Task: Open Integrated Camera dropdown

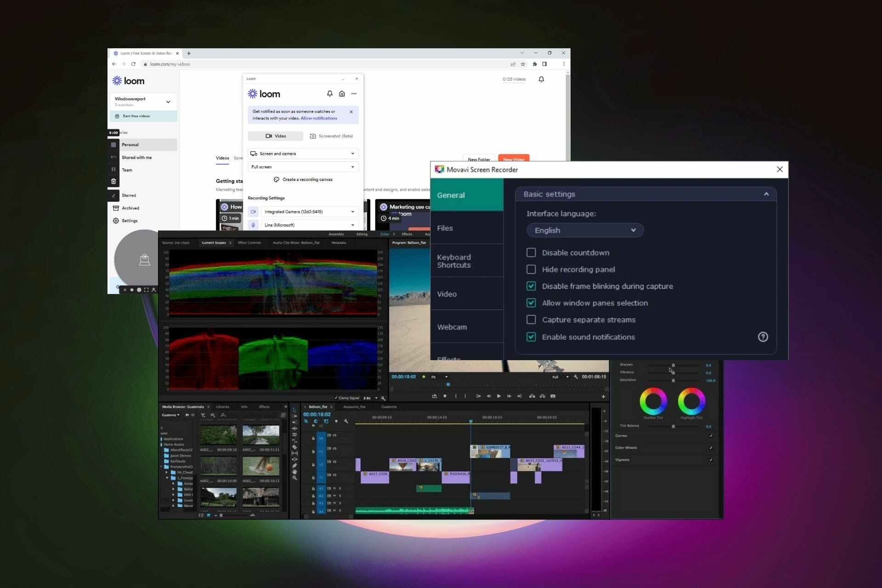Action: pos(310,212)
